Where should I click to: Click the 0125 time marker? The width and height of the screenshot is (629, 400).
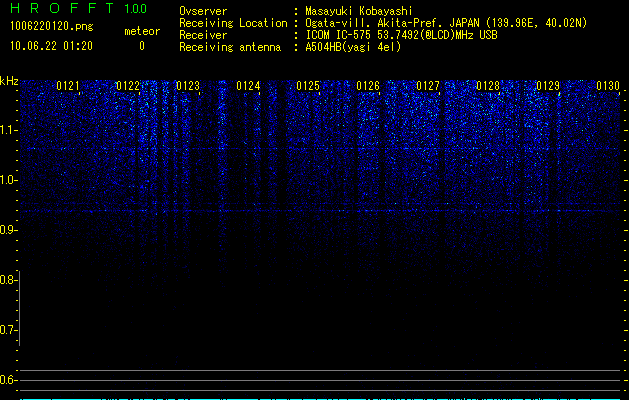tap(308, 86)
